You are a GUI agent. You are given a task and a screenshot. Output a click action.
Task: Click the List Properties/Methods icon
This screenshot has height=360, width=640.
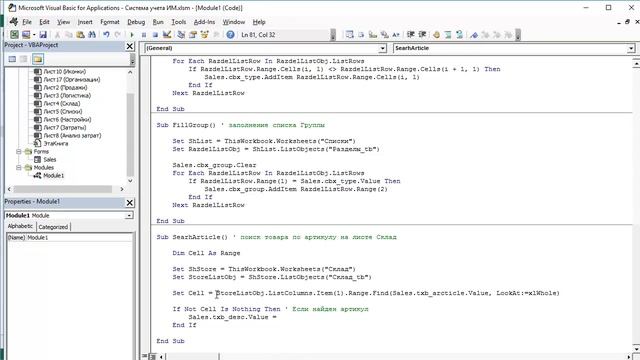(x=349, y=35)
